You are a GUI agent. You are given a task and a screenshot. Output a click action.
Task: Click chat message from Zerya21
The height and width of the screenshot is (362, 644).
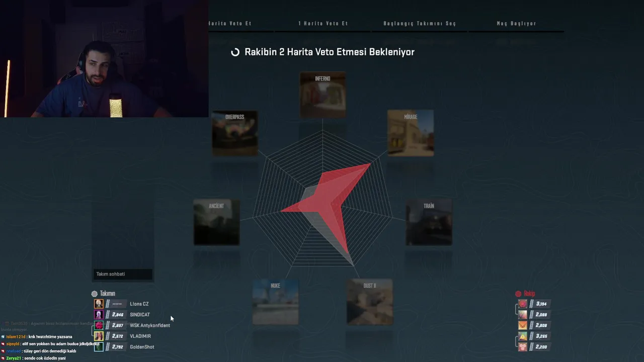tap(34, 358)
